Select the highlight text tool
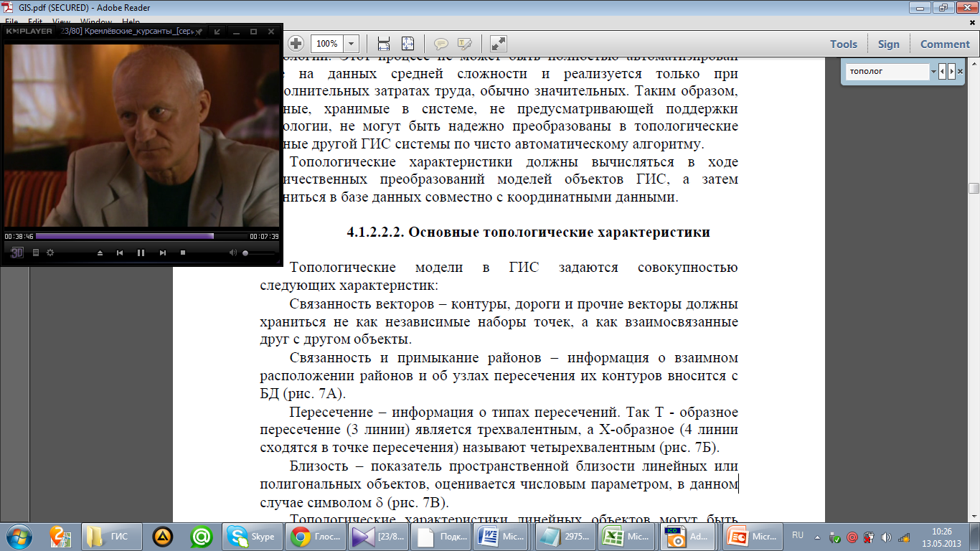The height and width of the screenshot is (551, 980). (464, 44)
